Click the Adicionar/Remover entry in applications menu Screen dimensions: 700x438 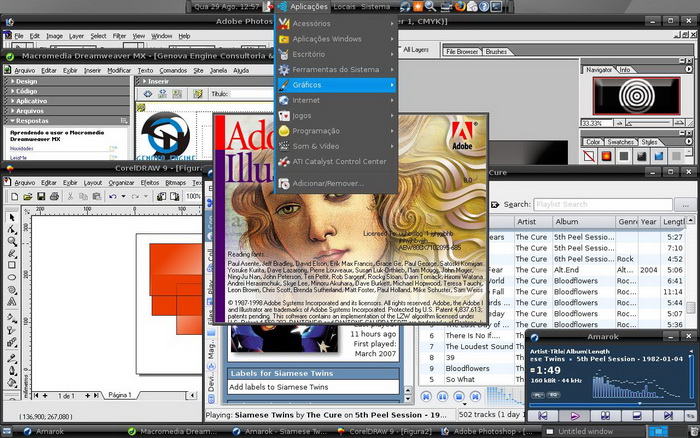pos(327,183)
